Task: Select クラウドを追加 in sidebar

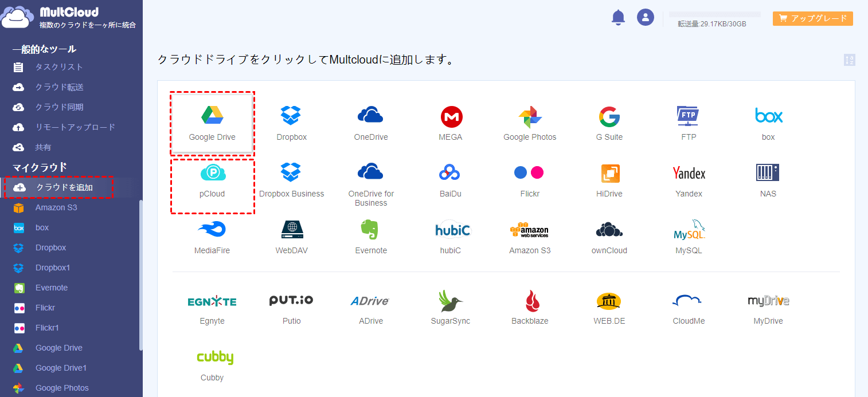Action: pyautogui.click(x=64, y=187)
